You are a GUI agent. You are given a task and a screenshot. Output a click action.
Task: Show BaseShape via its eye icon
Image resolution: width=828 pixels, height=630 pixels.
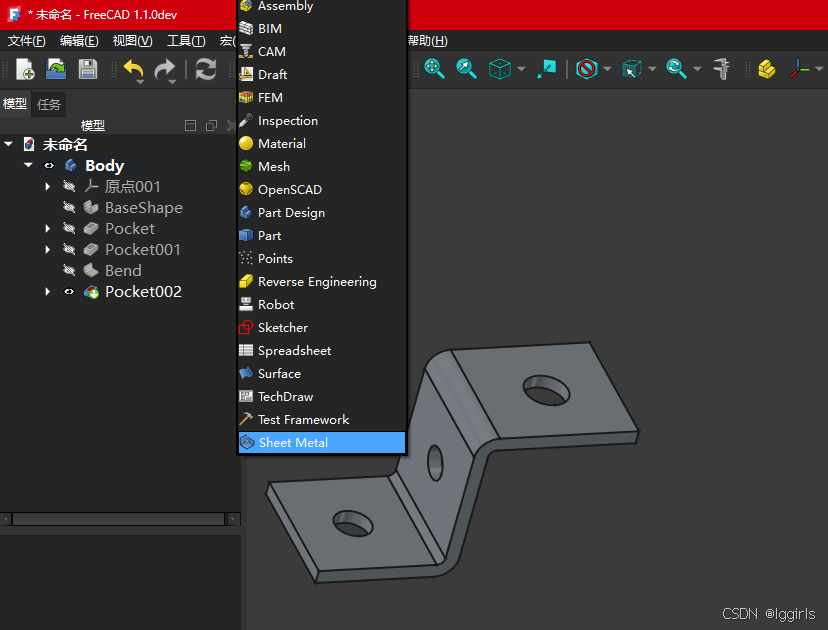pyautogui.click(x=69, y=207)
